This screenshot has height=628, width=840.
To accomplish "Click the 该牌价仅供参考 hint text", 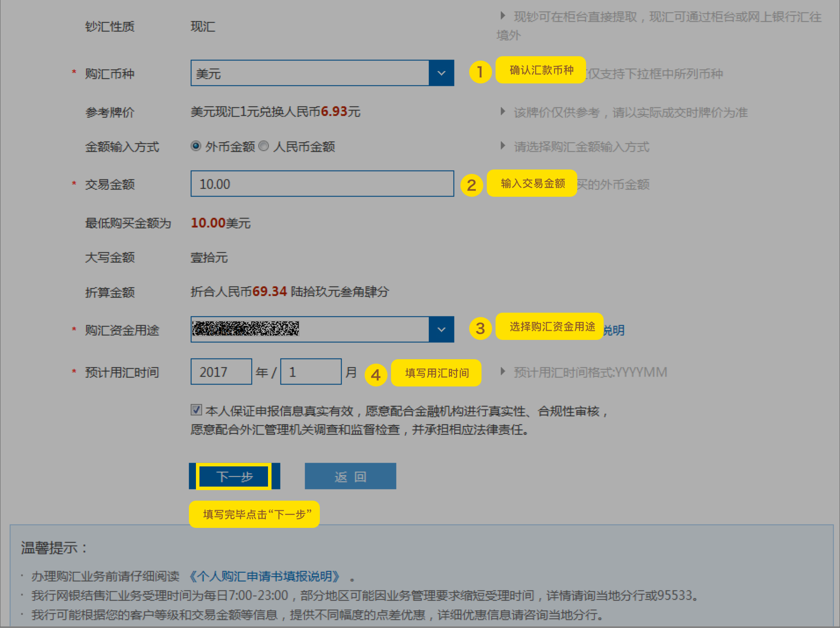I will point(631,112).
